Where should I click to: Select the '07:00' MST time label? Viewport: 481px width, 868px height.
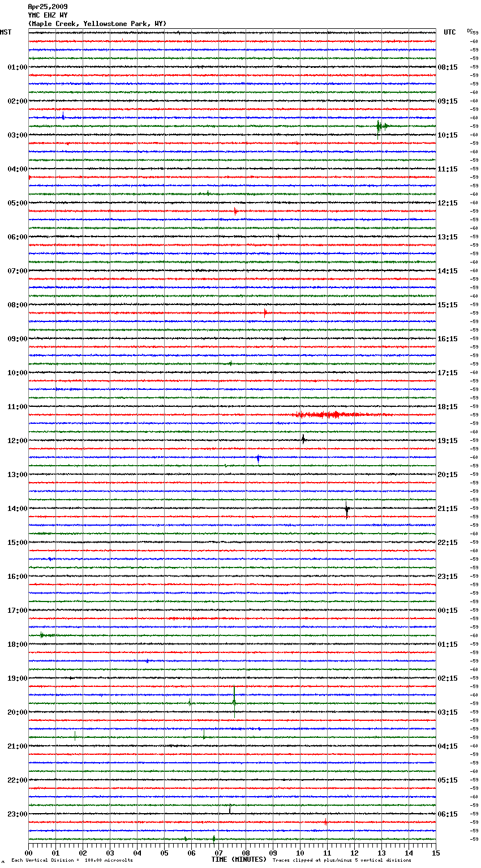coord(18,271)
